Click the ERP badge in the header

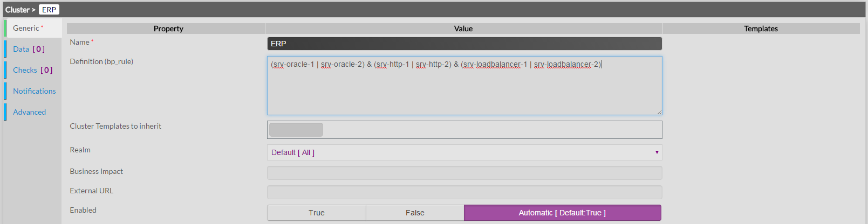(49, 10)
